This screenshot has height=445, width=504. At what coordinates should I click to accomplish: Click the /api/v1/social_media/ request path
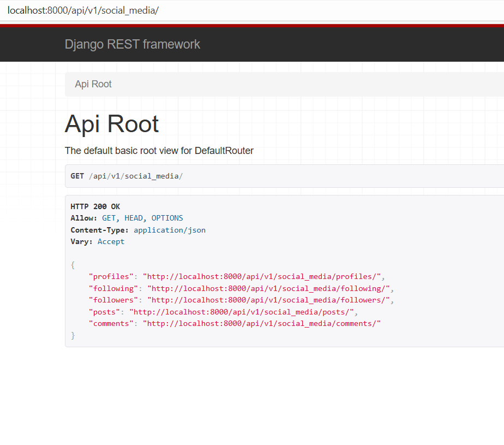click(x=136, y=176)
